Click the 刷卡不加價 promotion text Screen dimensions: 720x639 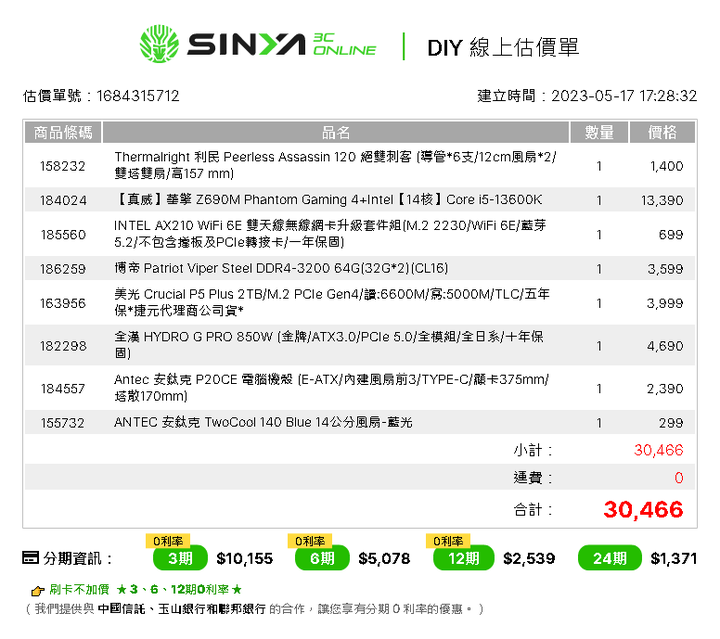point(79,589)
